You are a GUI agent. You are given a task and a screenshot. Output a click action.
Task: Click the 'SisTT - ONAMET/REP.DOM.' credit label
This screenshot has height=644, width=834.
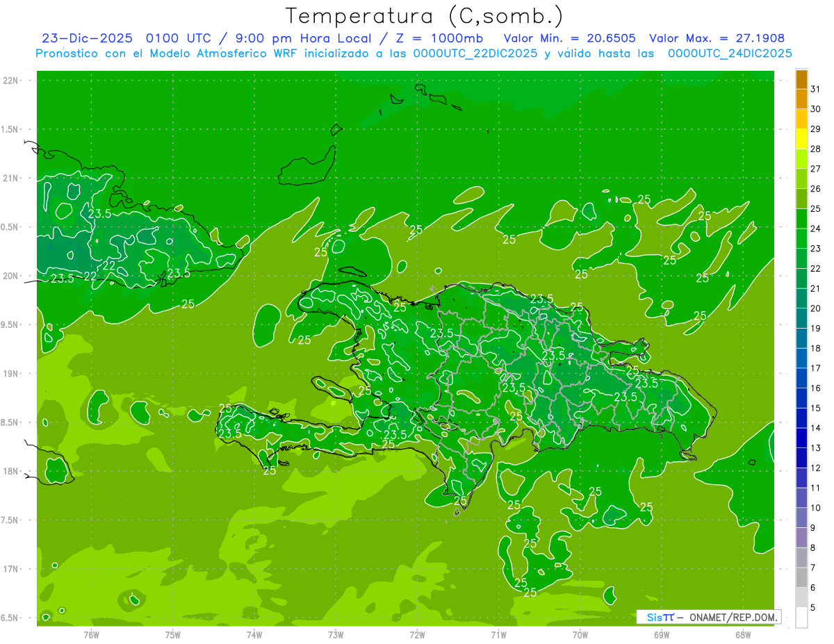[x=709, y=617]
